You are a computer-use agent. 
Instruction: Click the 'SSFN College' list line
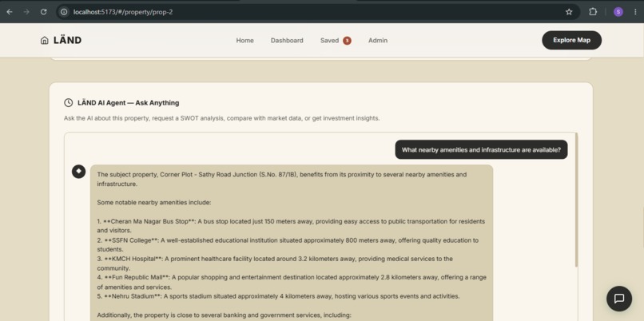coord(288,244)
